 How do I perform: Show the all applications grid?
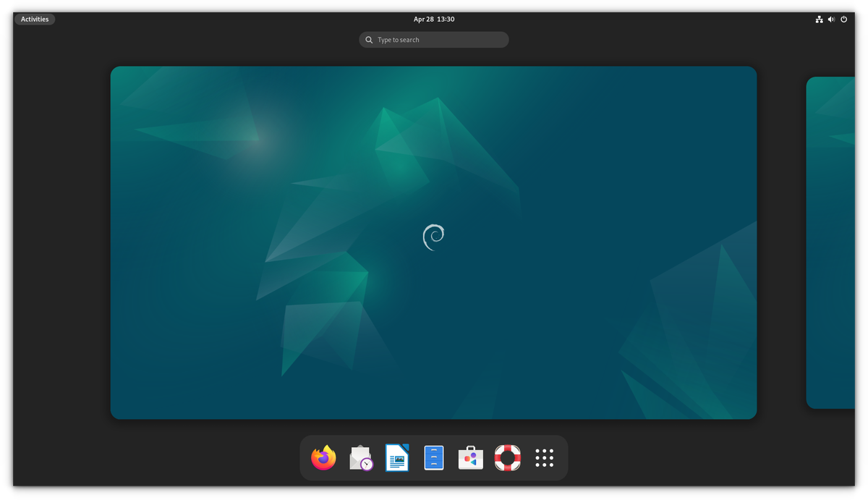544,457
